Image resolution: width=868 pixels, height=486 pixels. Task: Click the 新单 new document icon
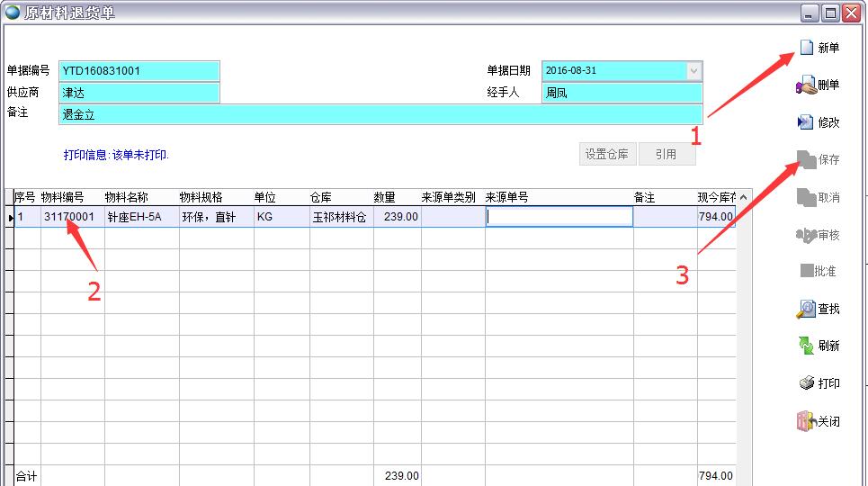(806, 48)
